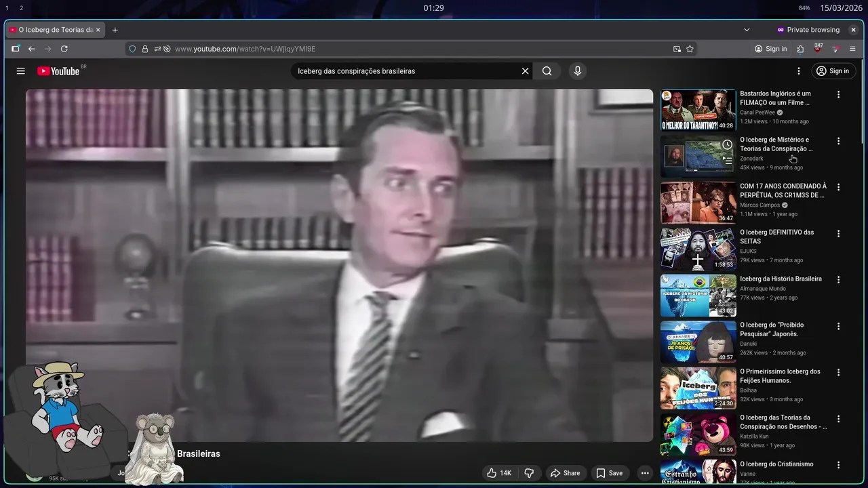Open O Iceberg DEFINITIVO das SEITAS thumbnail

tap(698, 249)
